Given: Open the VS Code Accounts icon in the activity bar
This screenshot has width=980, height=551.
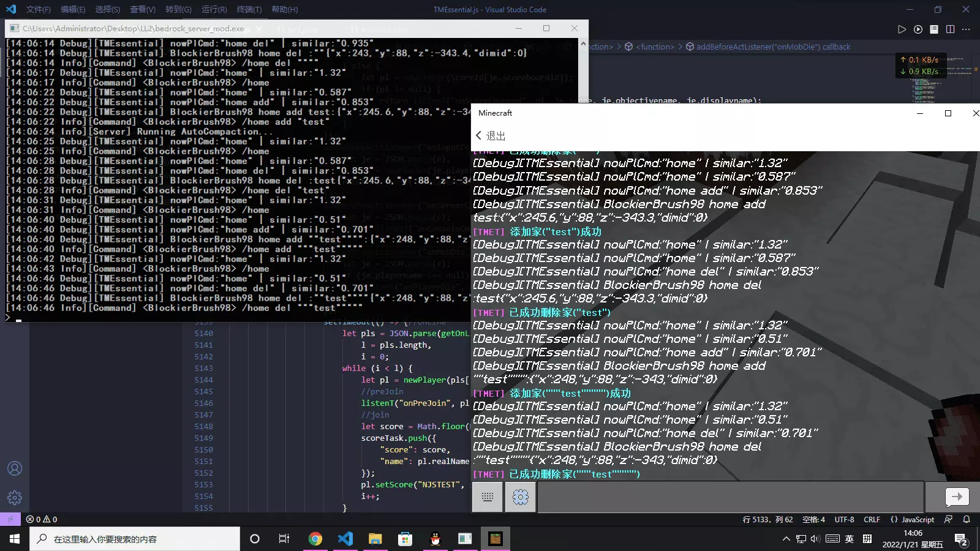Looking at the screenshot, I should 15,469.
